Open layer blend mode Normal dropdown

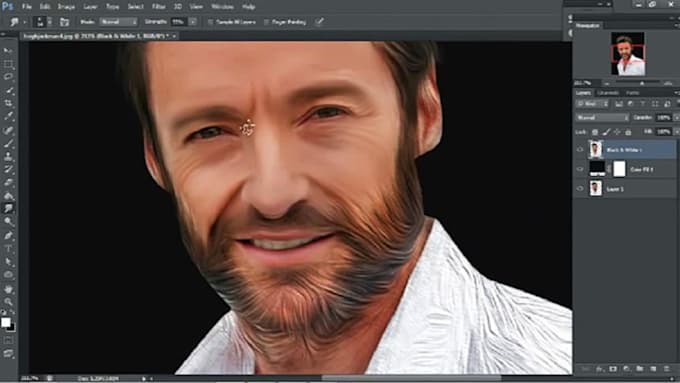tap(602, 118)
